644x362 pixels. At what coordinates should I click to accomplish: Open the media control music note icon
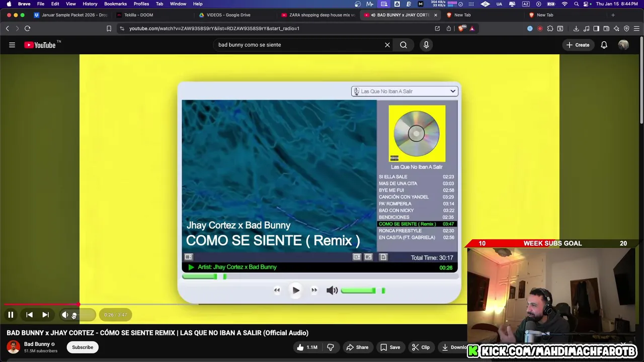[586, 29]
